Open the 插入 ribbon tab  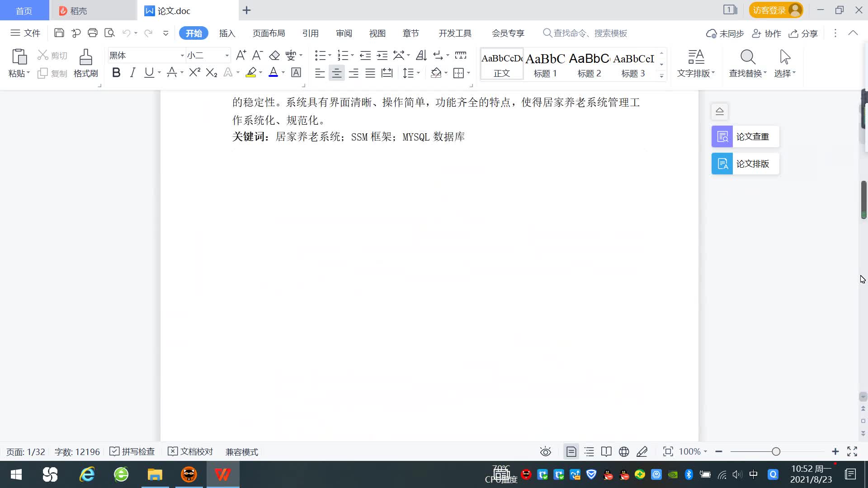[x=227, y=33]
